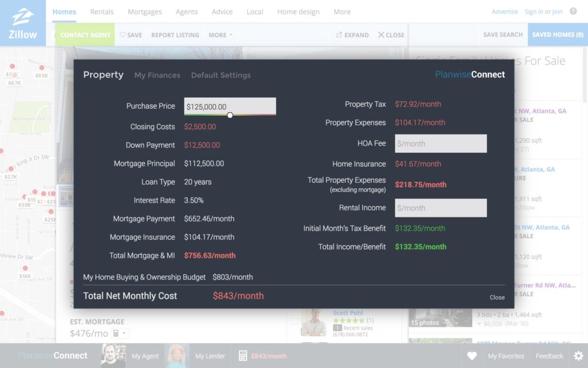Open the Home design menu
This screenshot has height=368, width=588.
(299, 11)
